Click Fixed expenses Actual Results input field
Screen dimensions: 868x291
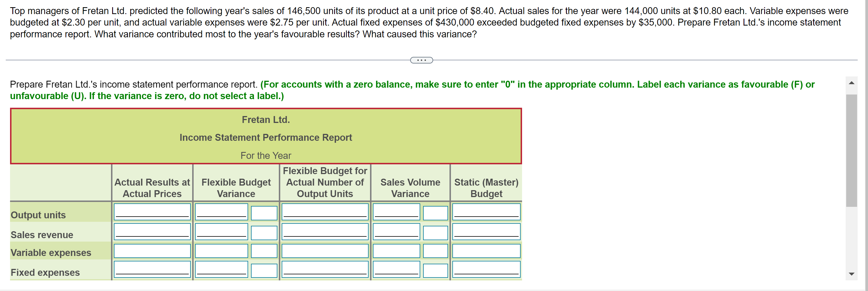(x=152, y=269)
